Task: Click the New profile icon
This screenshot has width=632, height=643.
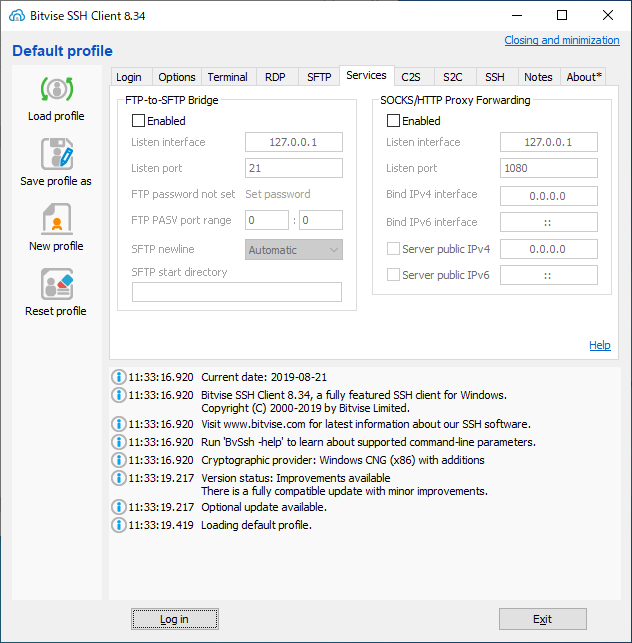Action: (57, 219)
